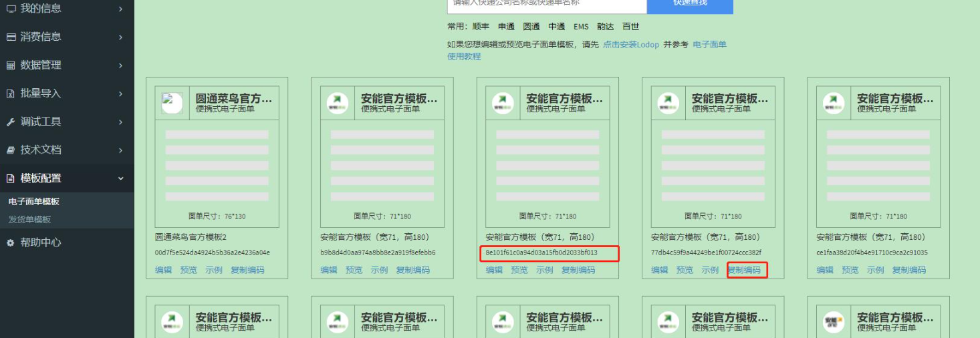Filter by common courier 韵达
The height and width of the screenshot is (338, 980).
606,27
